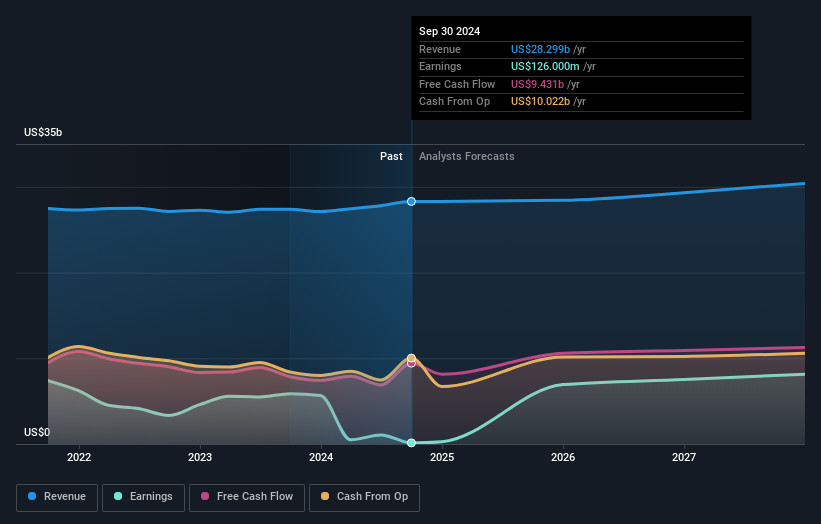Toggle the Earnings legend button
821x524 pixels.
(x=143, y=497)
